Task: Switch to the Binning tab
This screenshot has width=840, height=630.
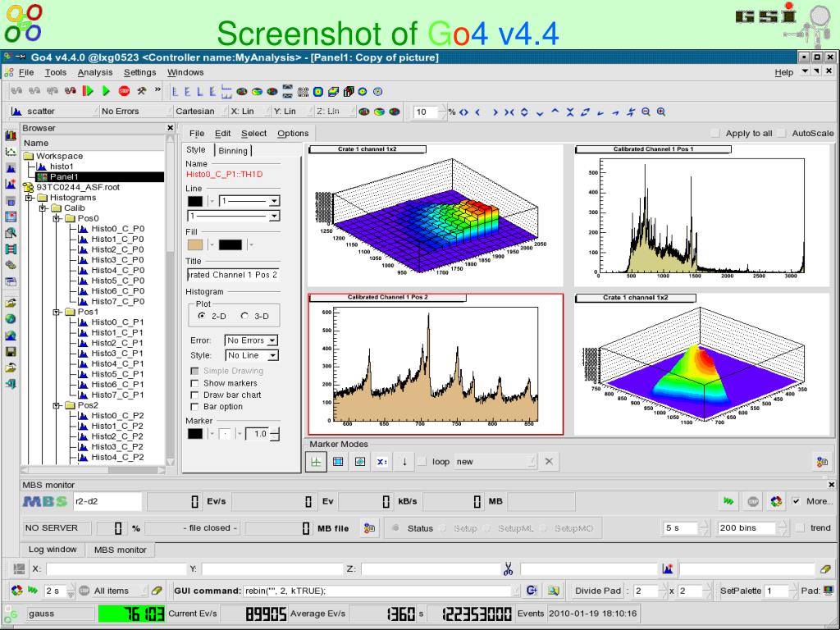Action: 233,151
